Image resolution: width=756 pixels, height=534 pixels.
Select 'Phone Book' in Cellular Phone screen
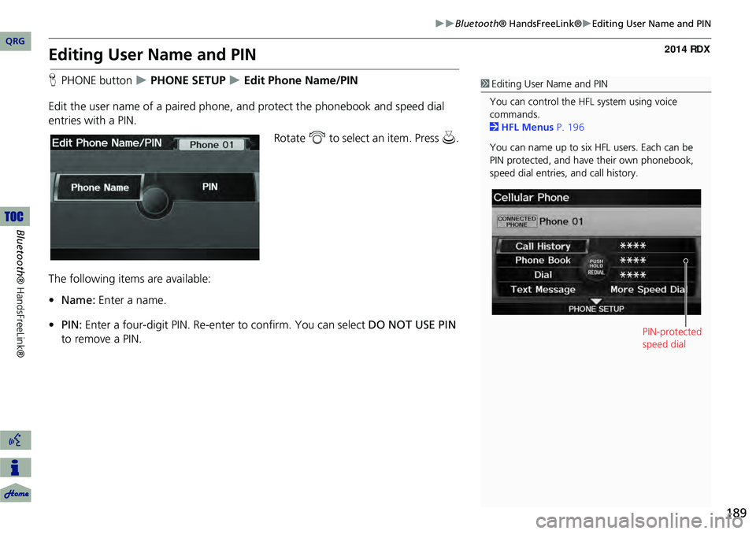pyautogui.click(x=543, y=261)
